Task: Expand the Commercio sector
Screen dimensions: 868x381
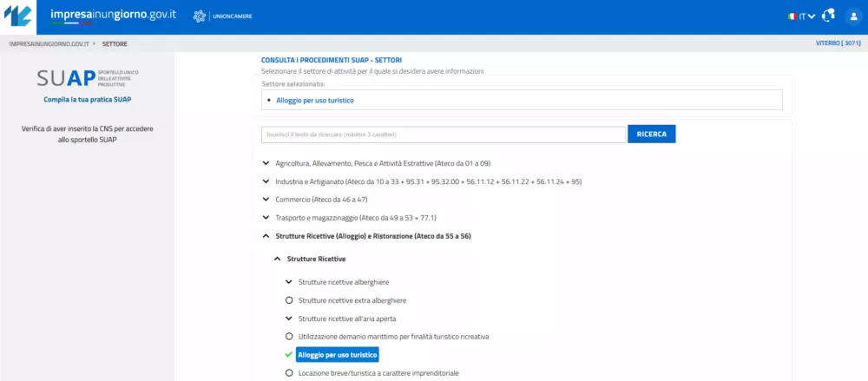Action: pos(266,200)
